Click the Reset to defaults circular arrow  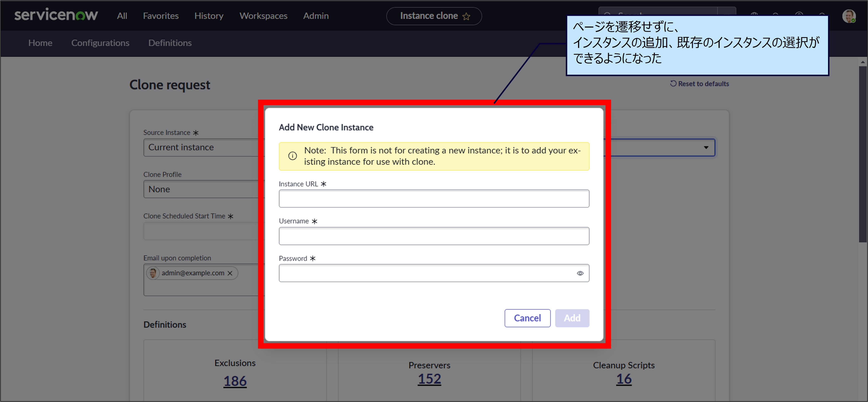coord(673,83)
